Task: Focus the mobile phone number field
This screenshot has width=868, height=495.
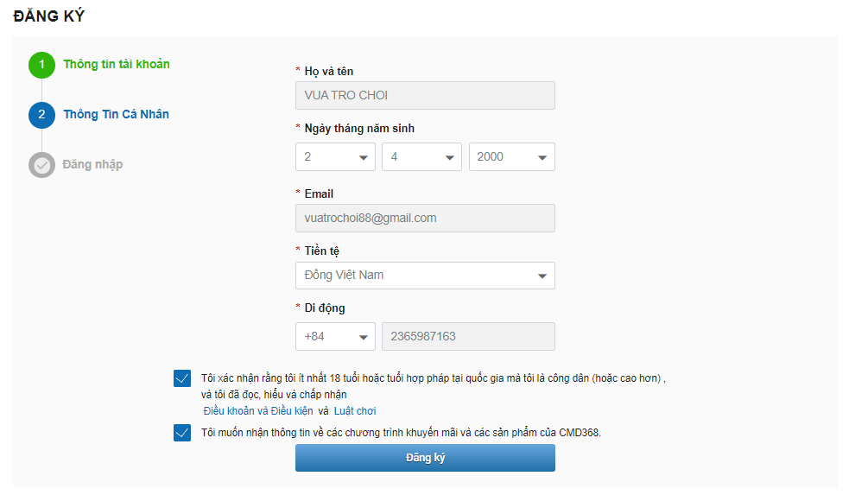Action: pyautogui.click(x=468, y=337)
